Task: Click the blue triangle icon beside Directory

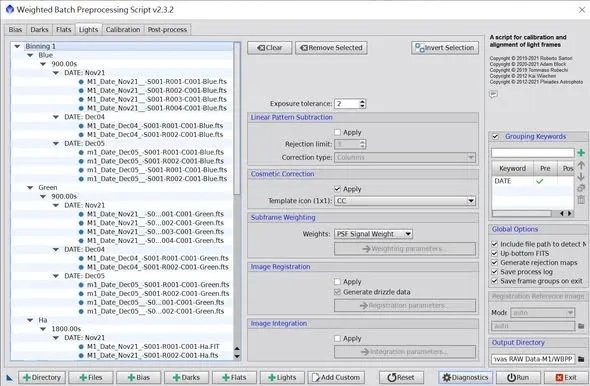Action: coord(9,378)
